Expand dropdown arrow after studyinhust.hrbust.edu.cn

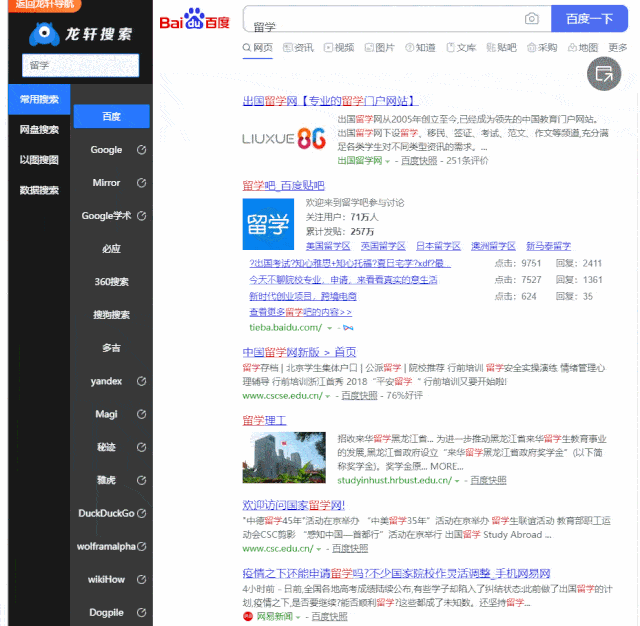(457, 481)
